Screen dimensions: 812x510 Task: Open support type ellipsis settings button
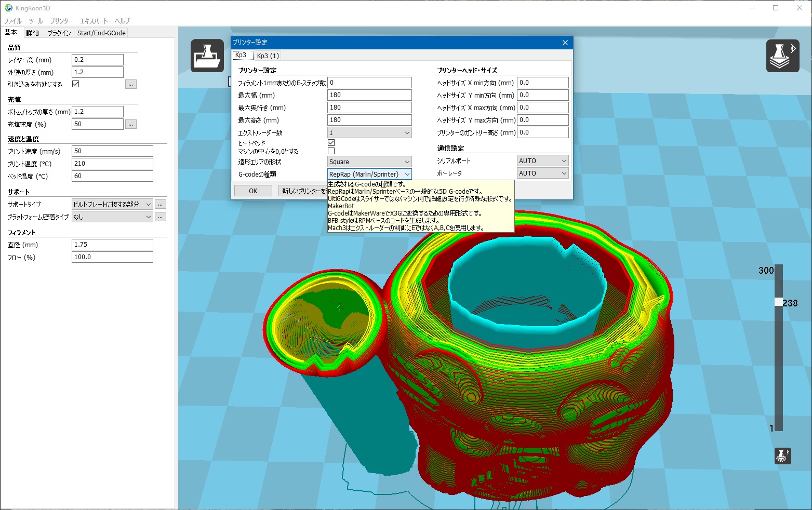[x=161, y=204]
